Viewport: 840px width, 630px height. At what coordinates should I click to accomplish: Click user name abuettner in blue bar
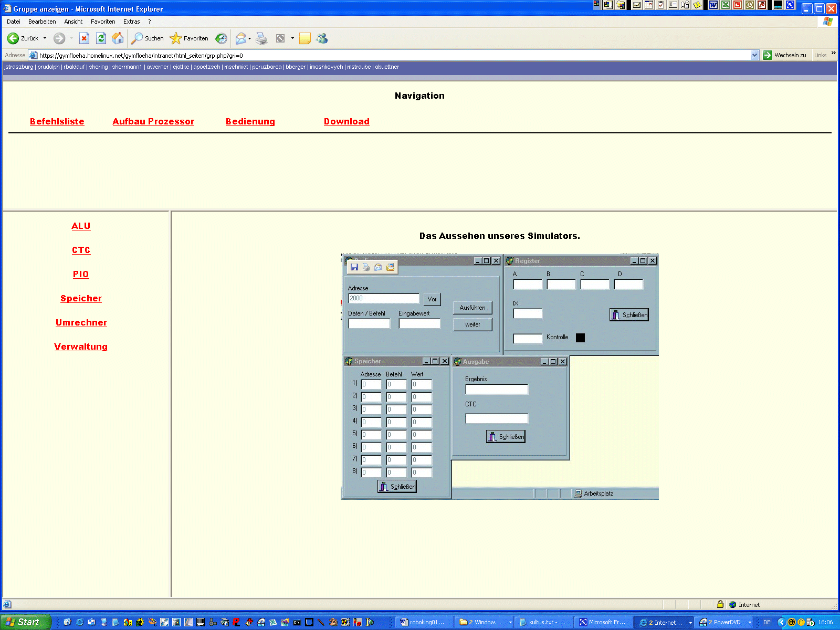click(x=387, y=67)
